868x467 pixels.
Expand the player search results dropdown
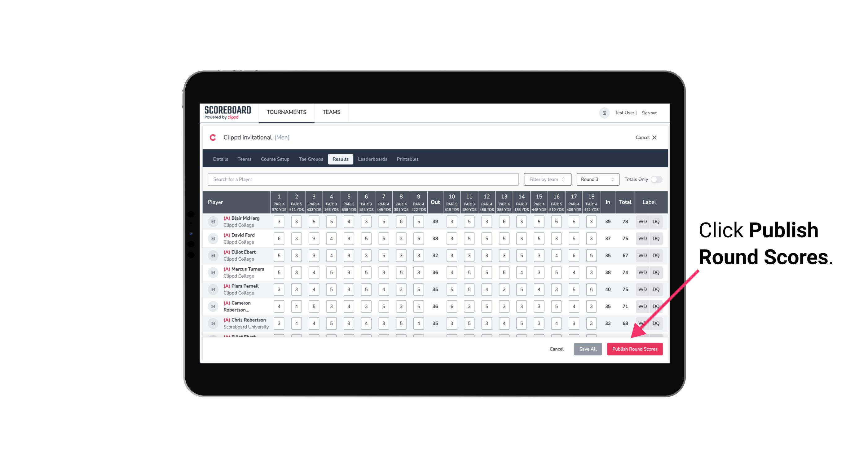[364, 179]
